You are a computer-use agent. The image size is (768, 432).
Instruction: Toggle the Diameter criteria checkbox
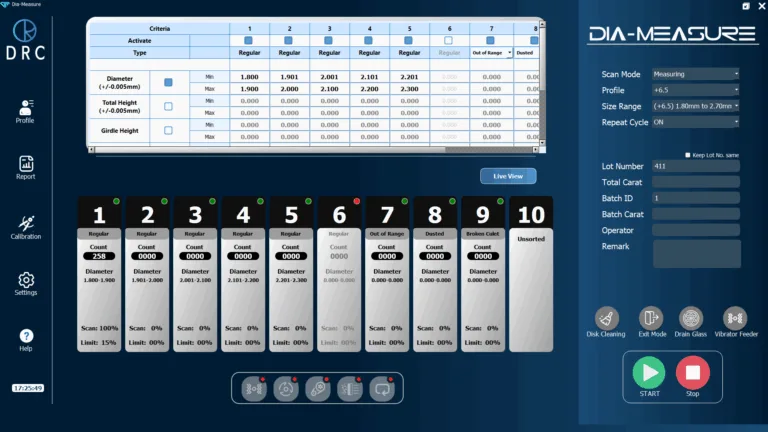(x=168, y=82)
